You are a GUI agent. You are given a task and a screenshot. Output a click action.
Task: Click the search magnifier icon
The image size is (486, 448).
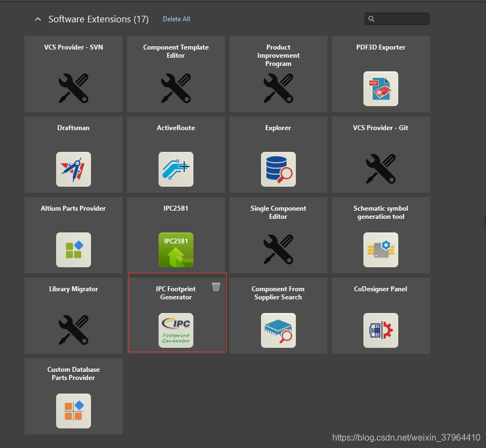point(372,19)
